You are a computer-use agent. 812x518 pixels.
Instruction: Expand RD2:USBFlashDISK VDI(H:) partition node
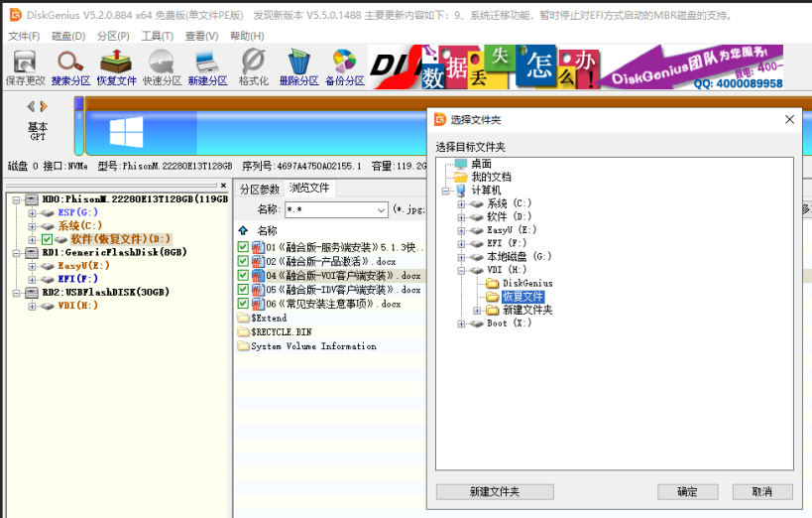pos(32,306)
